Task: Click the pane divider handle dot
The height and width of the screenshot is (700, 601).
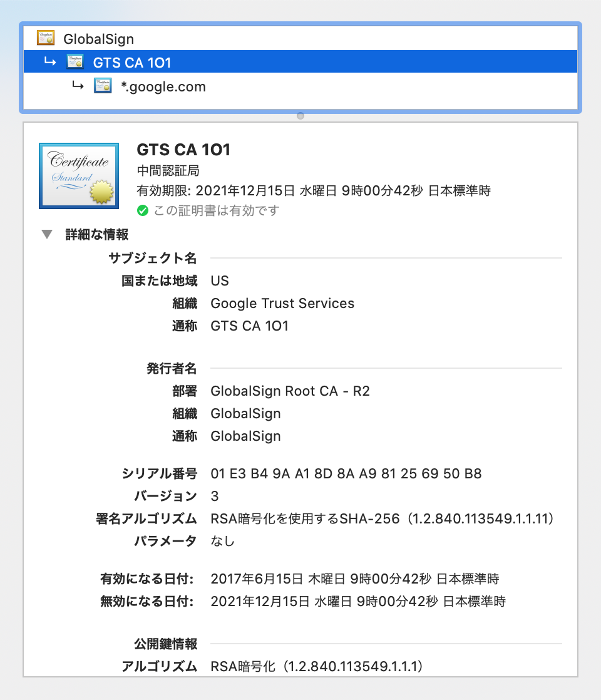Action: click(300, 116)
